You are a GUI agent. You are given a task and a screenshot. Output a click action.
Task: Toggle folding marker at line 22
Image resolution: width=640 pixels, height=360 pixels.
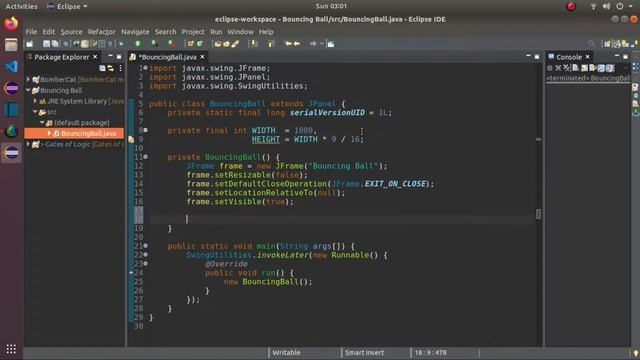[146, 255]
